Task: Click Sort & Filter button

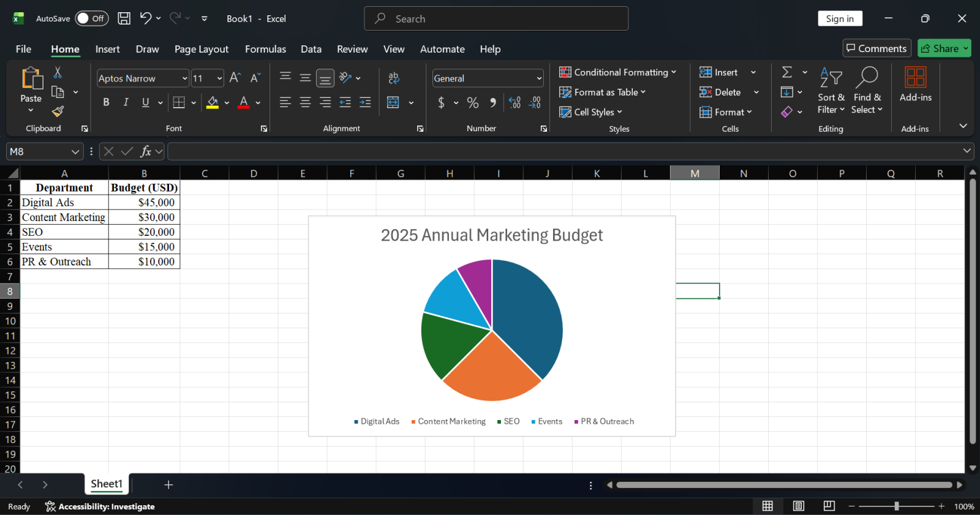Action: coord(831,91)
